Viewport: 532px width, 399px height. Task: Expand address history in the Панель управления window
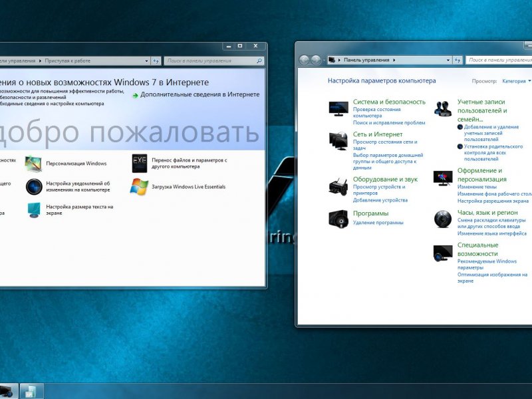point(448,60)
